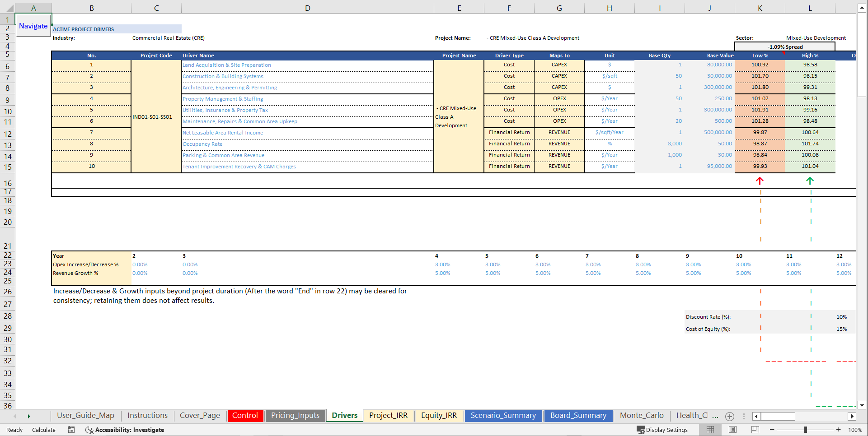The width and height of the screenshot is (868, 436).
Task: Switch to Page Break Preview
Action: coord(755,430)
